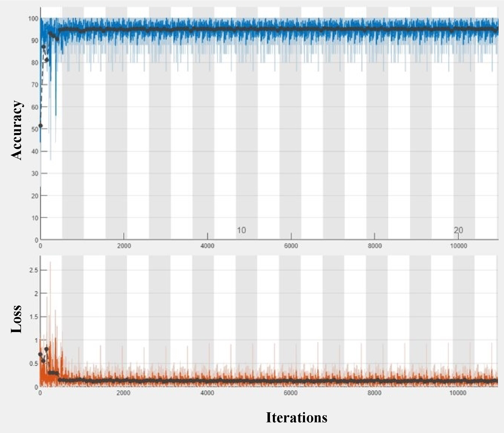
Task: Select the validation accuracy point near 81
Action: pos(47,60)
